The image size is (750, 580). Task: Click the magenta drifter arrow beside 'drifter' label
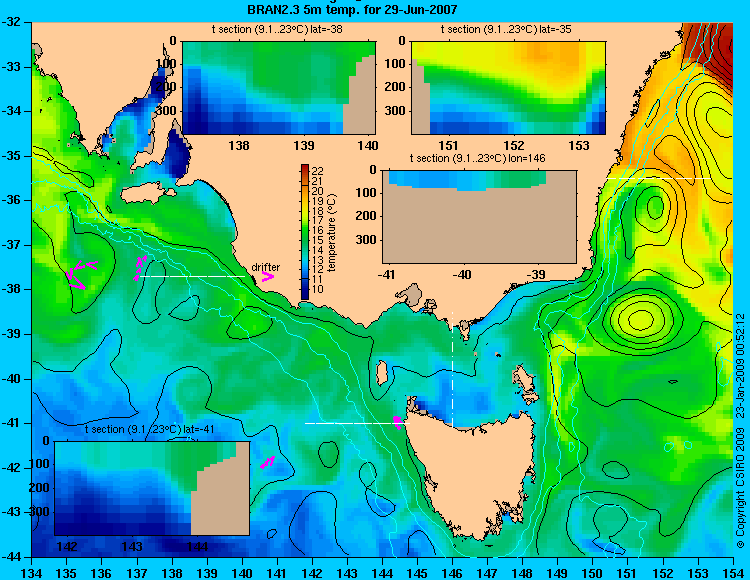268,277
